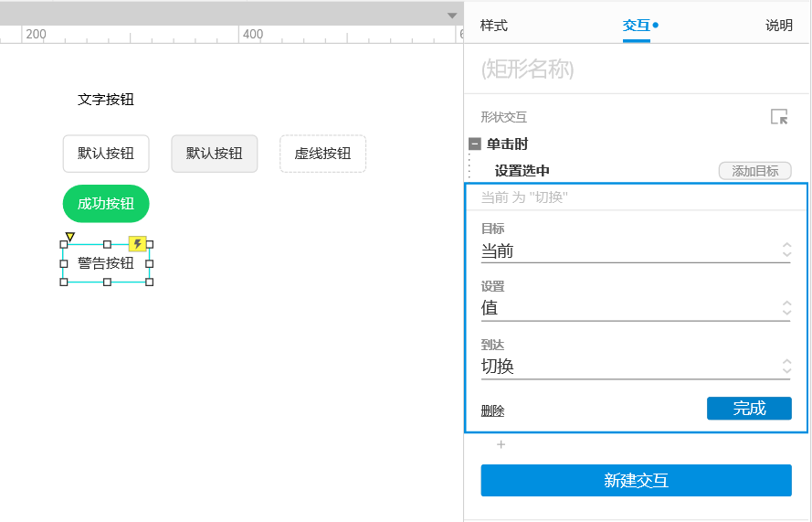
Task: Click the interaction editor popout icon
Action: click(x=779, y=117)
